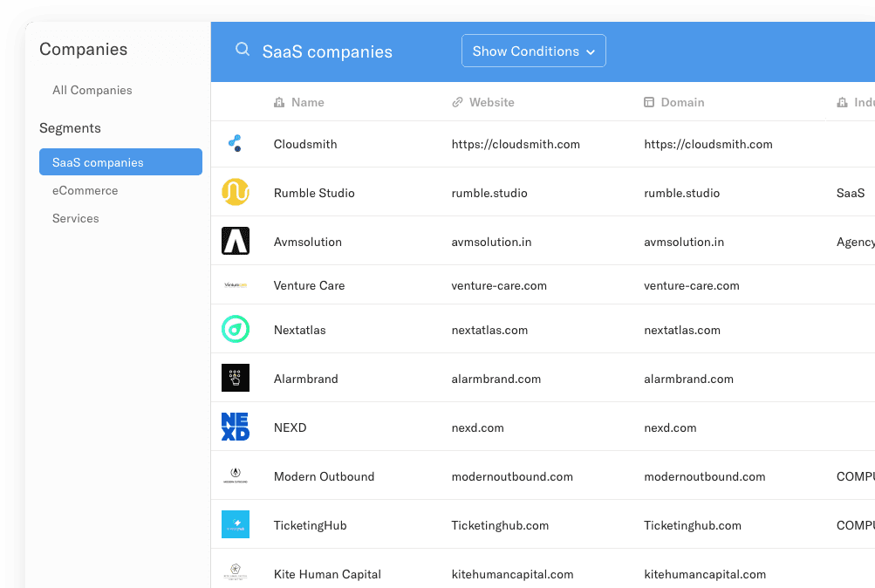Open the Services segment
Viewport: 875px width, 588px height.
click(75, 219)
